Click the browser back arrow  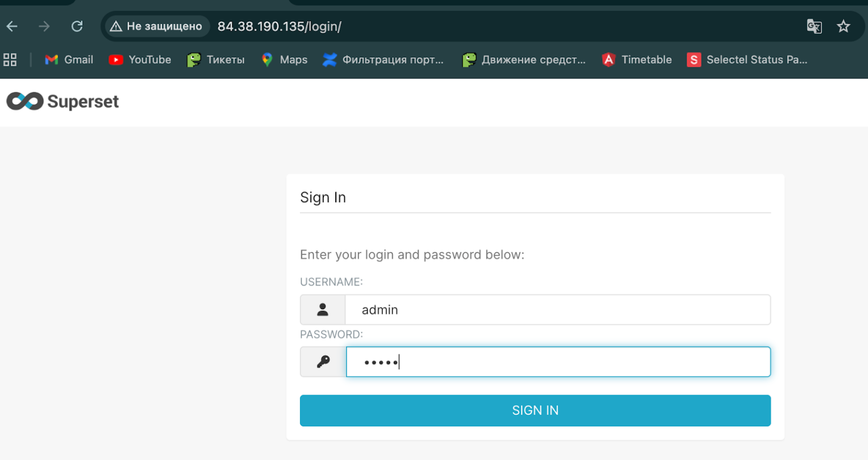(12, 26)
